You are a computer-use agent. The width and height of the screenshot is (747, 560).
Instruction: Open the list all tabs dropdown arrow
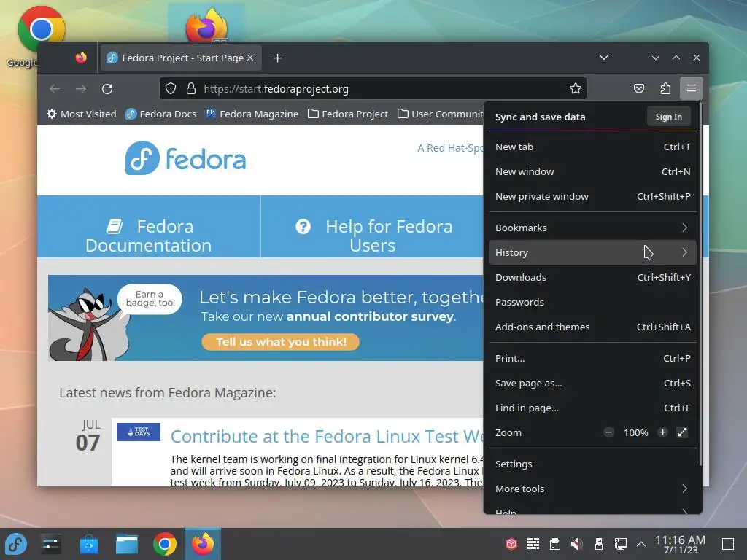pos(603,58)
